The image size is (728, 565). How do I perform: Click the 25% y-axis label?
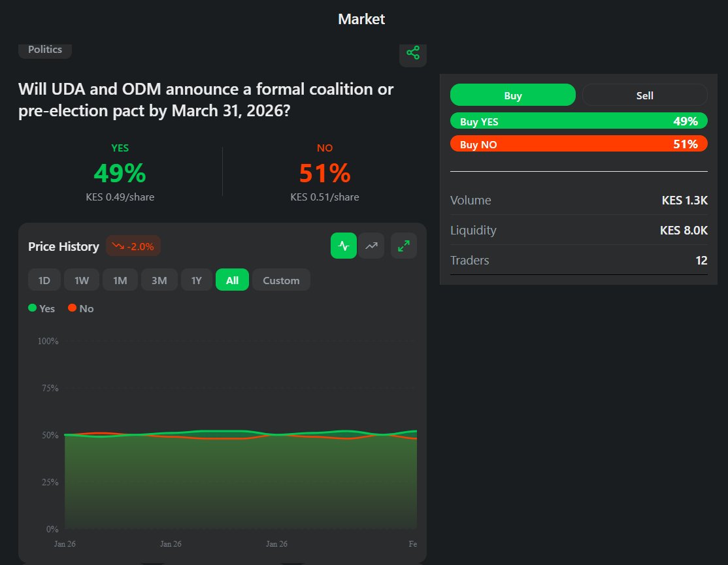50,482
